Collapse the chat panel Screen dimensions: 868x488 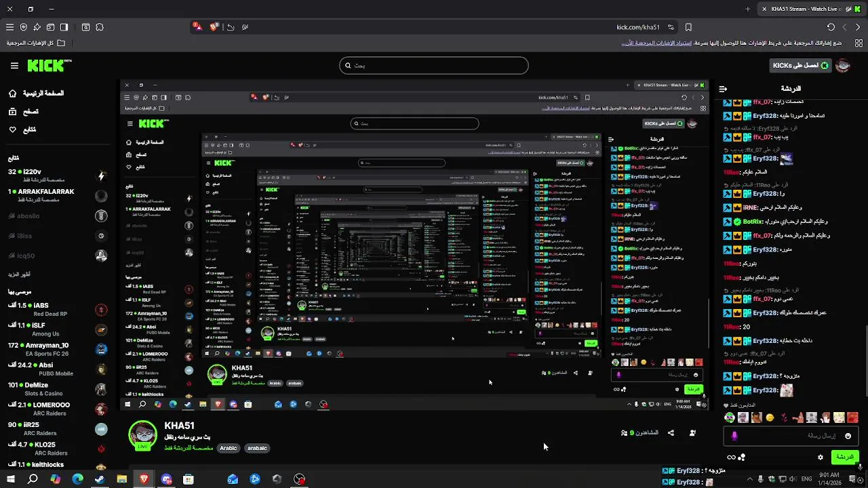tap(724, 89)
